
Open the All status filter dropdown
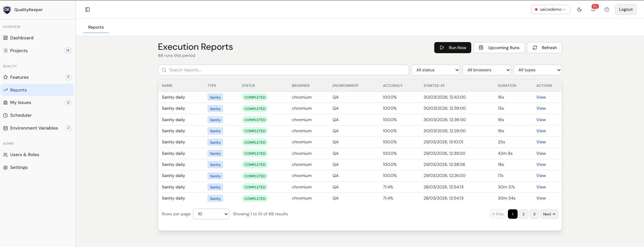coord(436,70)
